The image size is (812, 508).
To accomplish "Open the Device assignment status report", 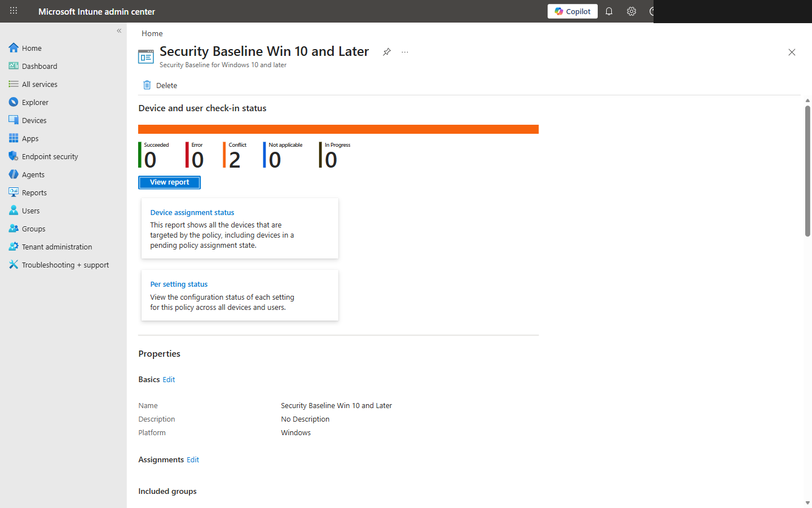I will (192, 213).
